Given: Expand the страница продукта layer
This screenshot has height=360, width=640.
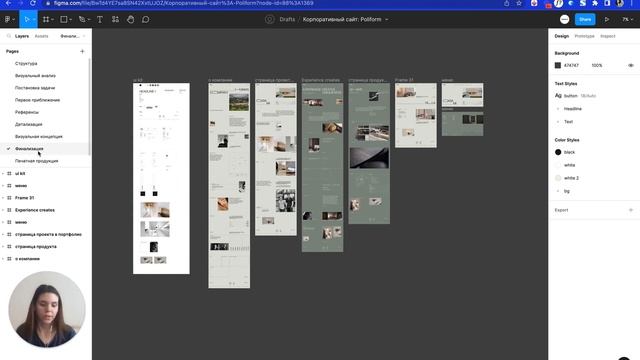Looking at the screenshot, I should click(x=3, y=247).
